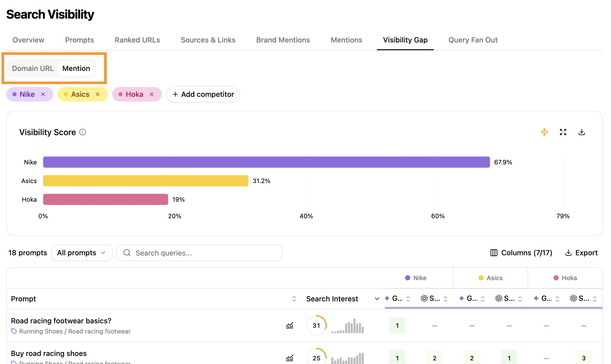The height and width of the screenshot is (364, 611).
Task: Click search interest score 31 gauge
Action: pyautogui.click(x=316, y=325)
